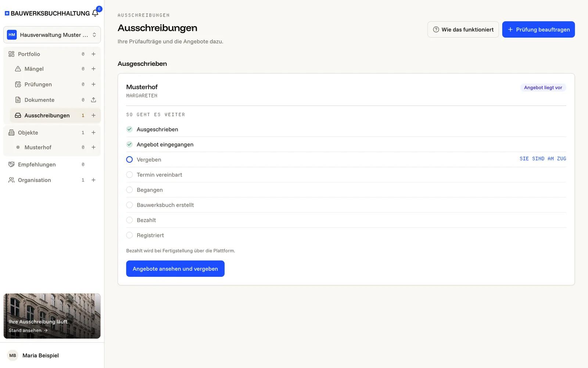The width and height of the screenshot is (588, 368).
Task: Open the Musterhof object in sidebar
Action: 38,147
